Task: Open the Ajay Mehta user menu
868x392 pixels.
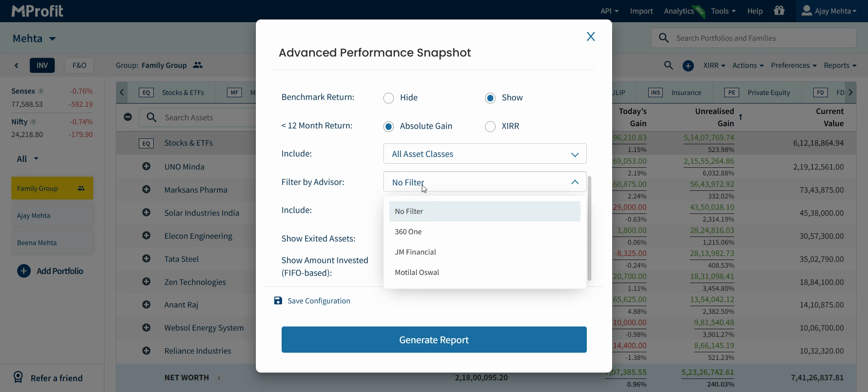Action: [829, 11]
